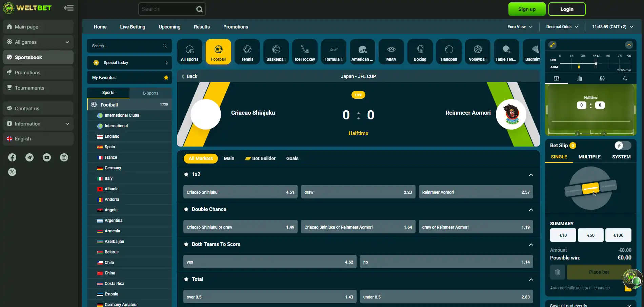Toggle automatically accept all changes

[628, 288]
